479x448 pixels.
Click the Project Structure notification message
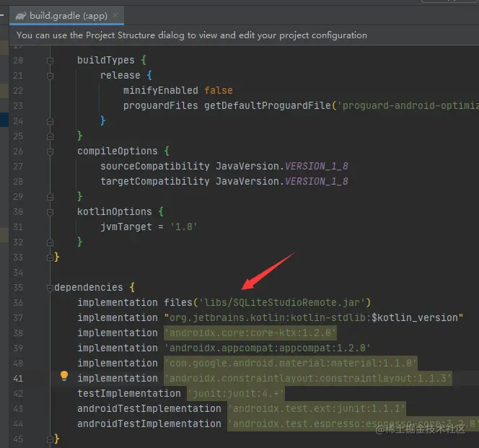point(192,35)
